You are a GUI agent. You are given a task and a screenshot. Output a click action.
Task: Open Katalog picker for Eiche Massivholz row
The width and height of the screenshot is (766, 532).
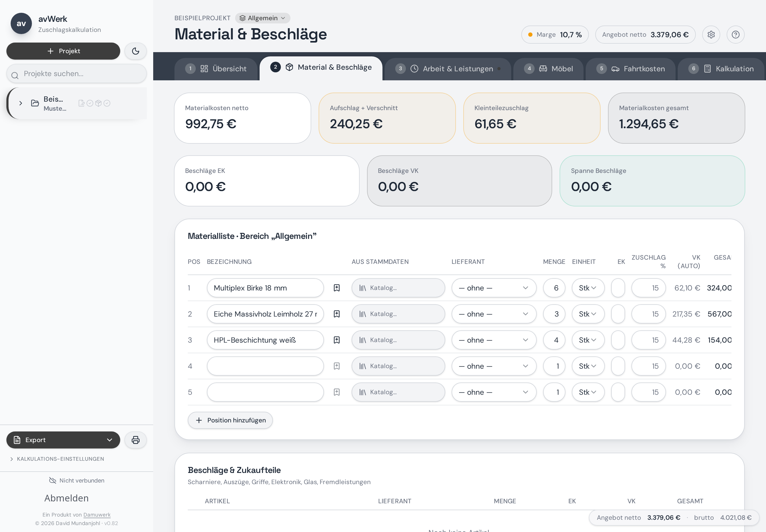(x=398, y=314)
